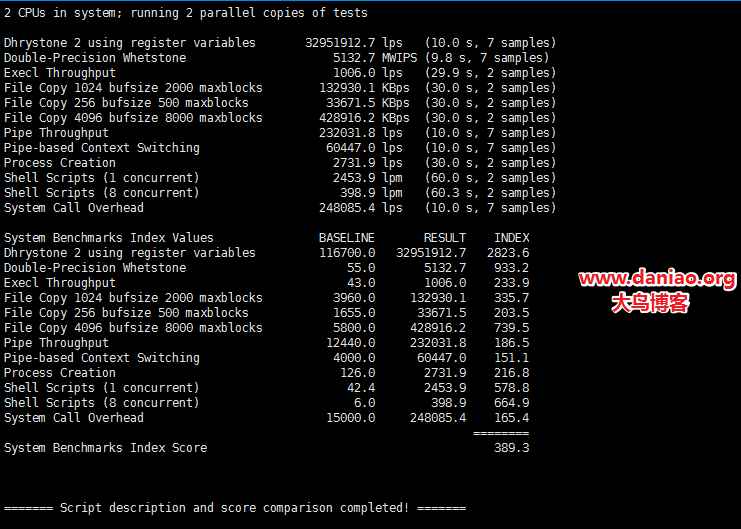
Task: Click the "2 CPUs in system" header line
Action: (186, 13)
